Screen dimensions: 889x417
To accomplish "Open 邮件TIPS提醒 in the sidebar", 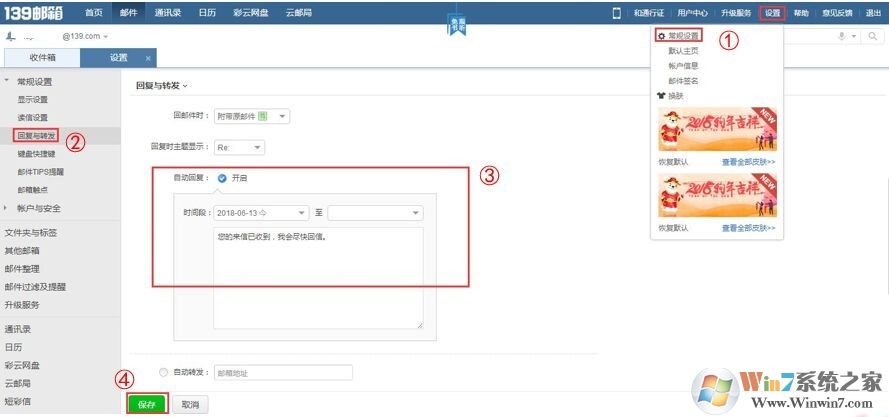I will (x=41, y=172).
